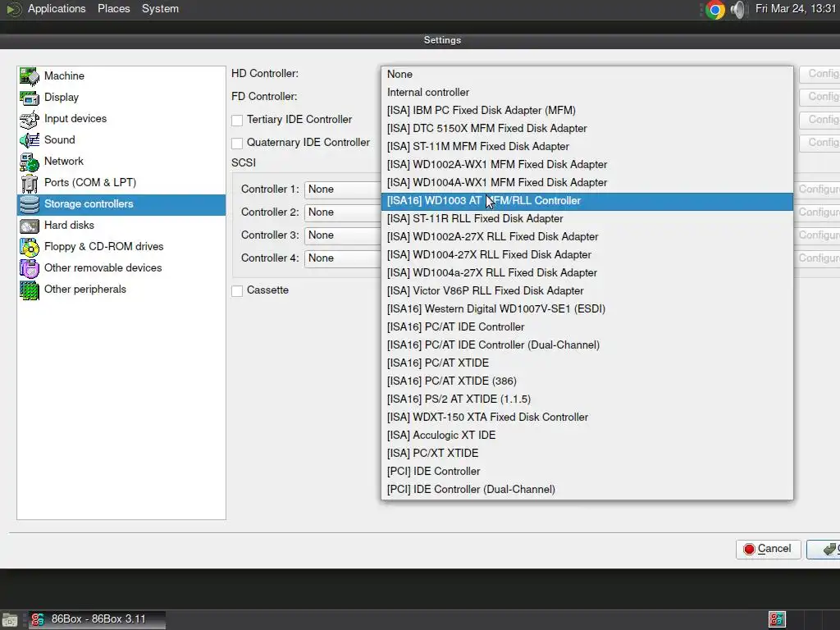Click the Input devices joystick icon
Screen dimensions: 840x630
pyautogui.click(x=30, y=119)
